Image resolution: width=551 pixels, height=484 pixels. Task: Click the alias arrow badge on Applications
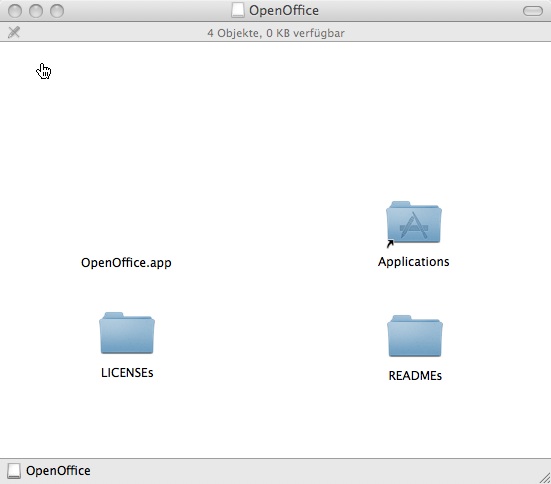[390, 243]
